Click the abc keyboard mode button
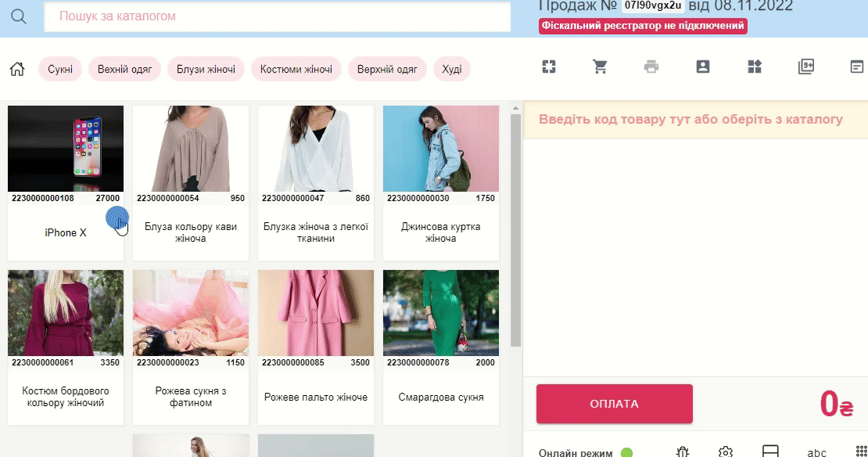This screenshot has height=457, width=868. tap(816, 452)
